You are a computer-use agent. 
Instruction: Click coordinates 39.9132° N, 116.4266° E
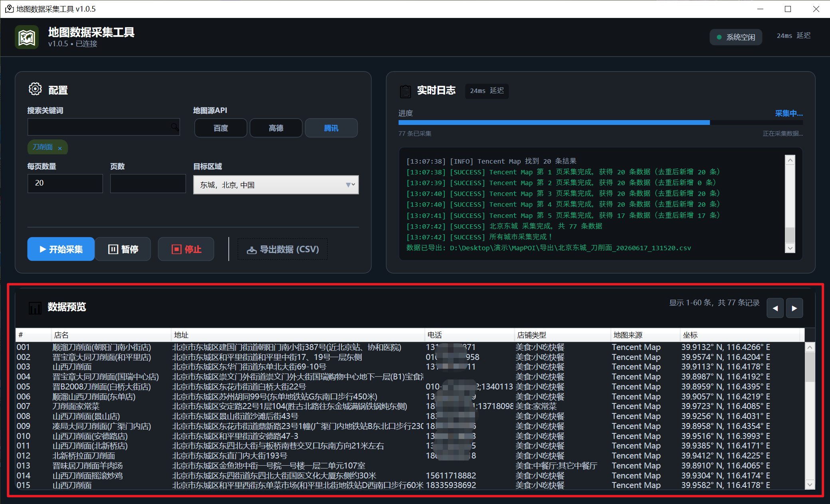click(x=725, y=347)
